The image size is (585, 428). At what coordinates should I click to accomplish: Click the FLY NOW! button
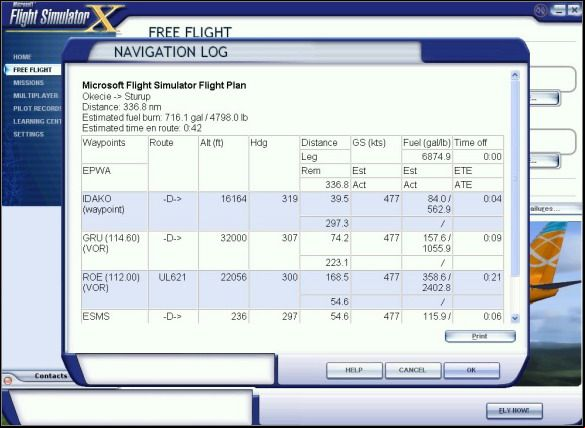click(514, 411)
